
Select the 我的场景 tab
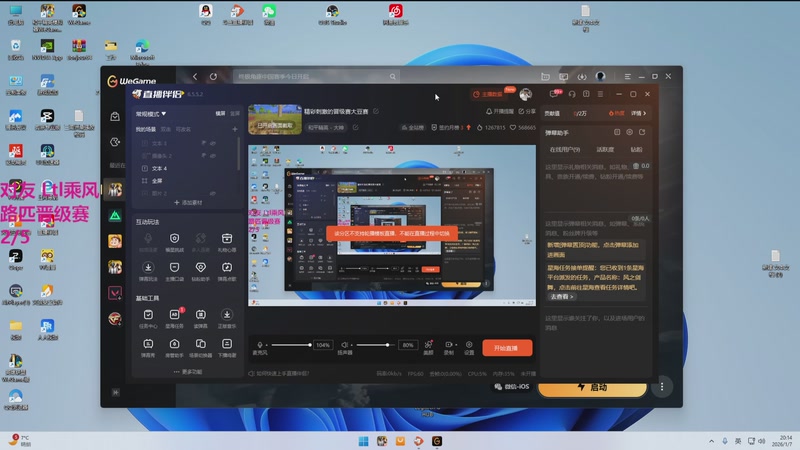pos(145,129)
